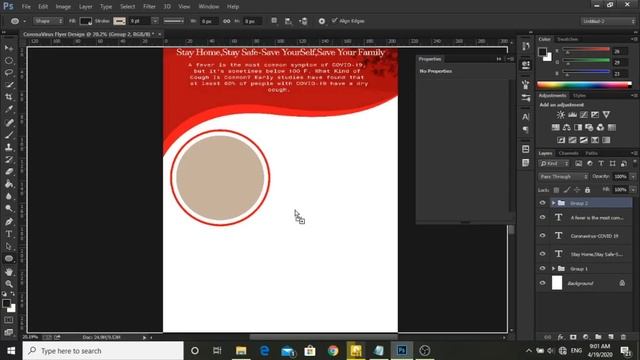The width and height of the screenshot is (640, 360).
Task: Select the Magic Wand tool
Action: [9, 85]
